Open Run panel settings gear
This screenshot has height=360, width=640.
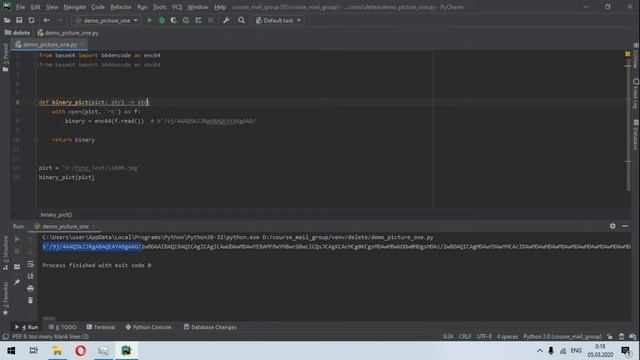[x=612, y=226]
